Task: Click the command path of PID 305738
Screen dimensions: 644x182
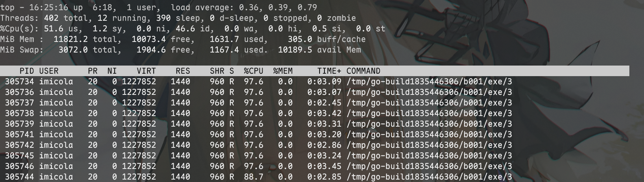Action: (429, 113)
